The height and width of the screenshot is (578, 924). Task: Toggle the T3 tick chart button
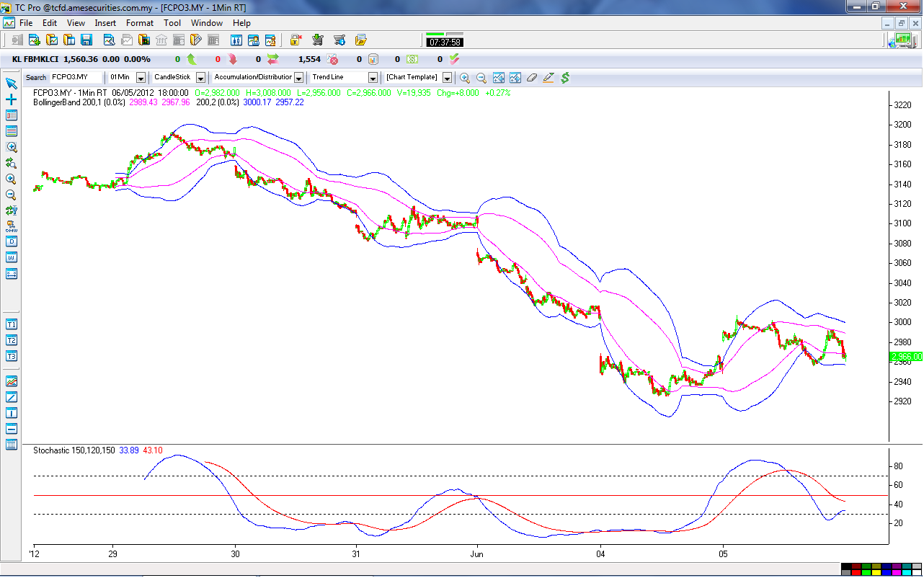(11, 356)
